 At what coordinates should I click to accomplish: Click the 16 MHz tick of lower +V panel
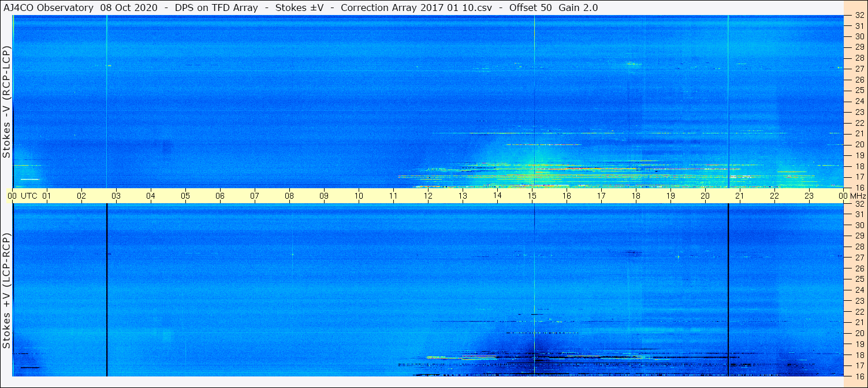(859, 376)
